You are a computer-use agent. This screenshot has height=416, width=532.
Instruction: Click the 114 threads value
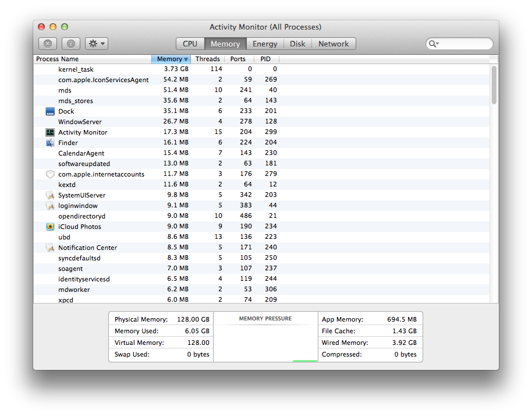(x=216, y=69)
